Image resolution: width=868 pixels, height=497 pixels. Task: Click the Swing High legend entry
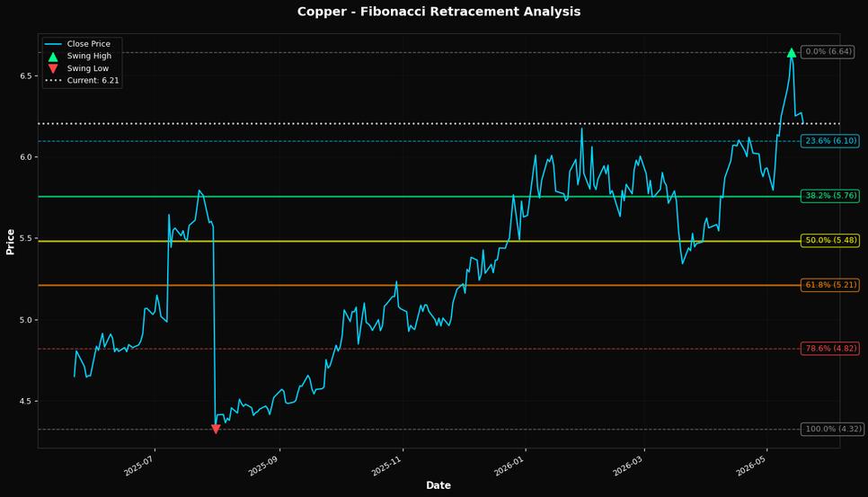pos(78,56)
